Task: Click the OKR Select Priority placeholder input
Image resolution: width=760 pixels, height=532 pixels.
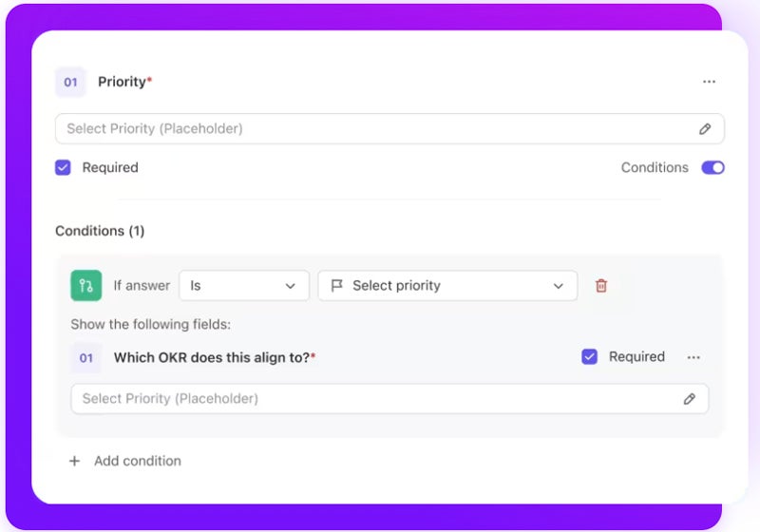Action: point(370,399)
